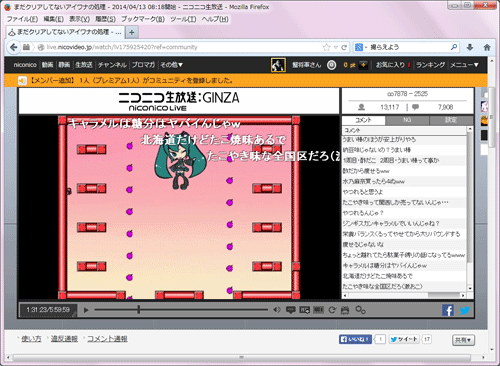
Task: Toggle comment display speech-bubble icon in player
Action: pos(291,310)
